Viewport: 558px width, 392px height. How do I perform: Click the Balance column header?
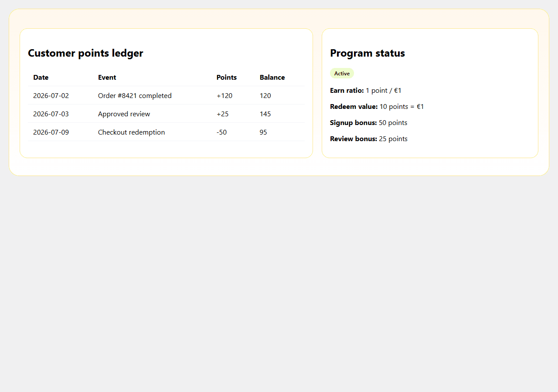tap(272, 78)
